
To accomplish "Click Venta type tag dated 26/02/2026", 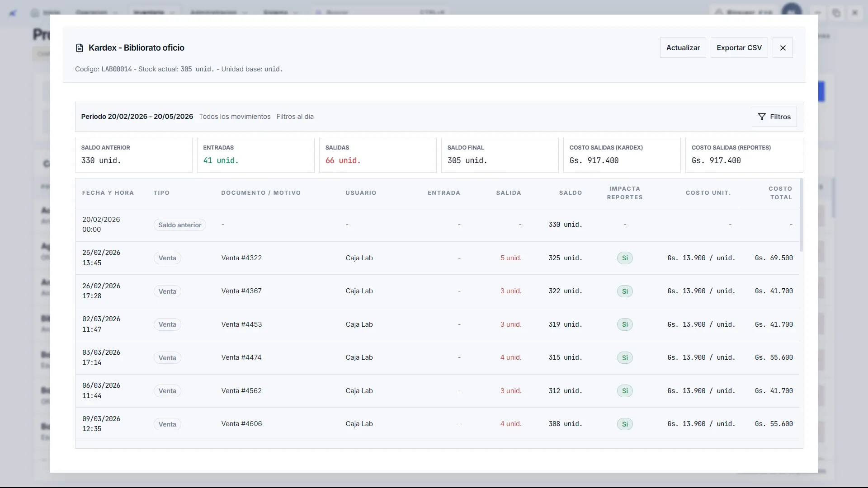I will point(167,291).
